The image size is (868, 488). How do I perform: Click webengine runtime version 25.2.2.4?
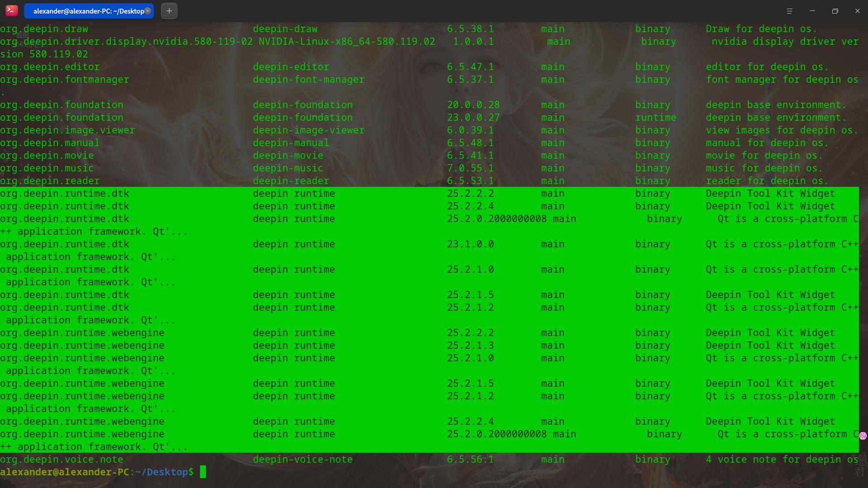[x=470, y=422]
